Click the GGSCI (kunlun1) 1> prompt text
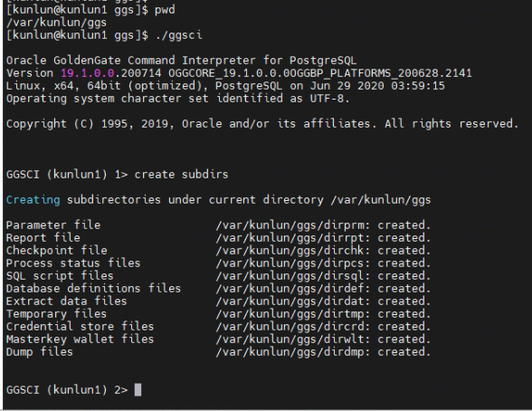 point(67,175)
